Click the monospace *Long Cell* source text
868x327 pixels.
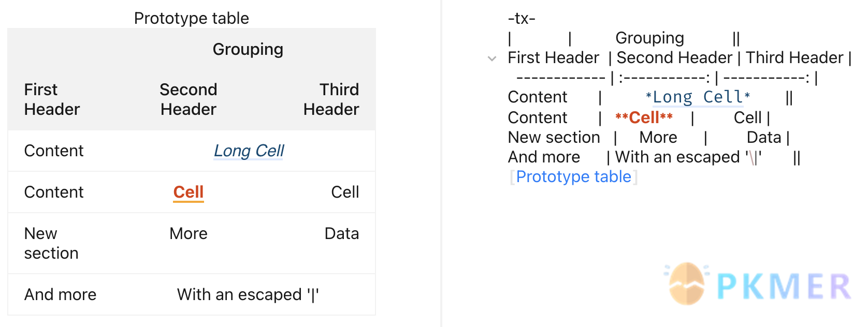coord(697,97)
